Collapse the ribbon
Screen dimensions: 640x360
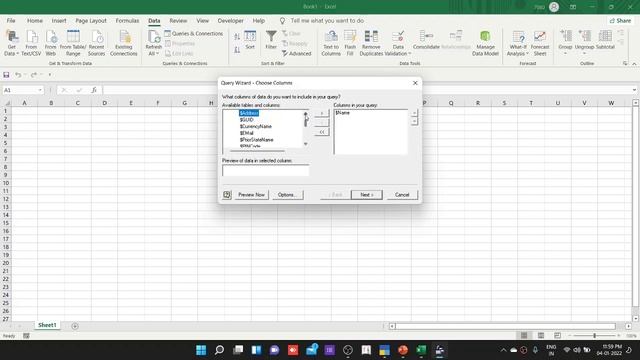[634, 64]
